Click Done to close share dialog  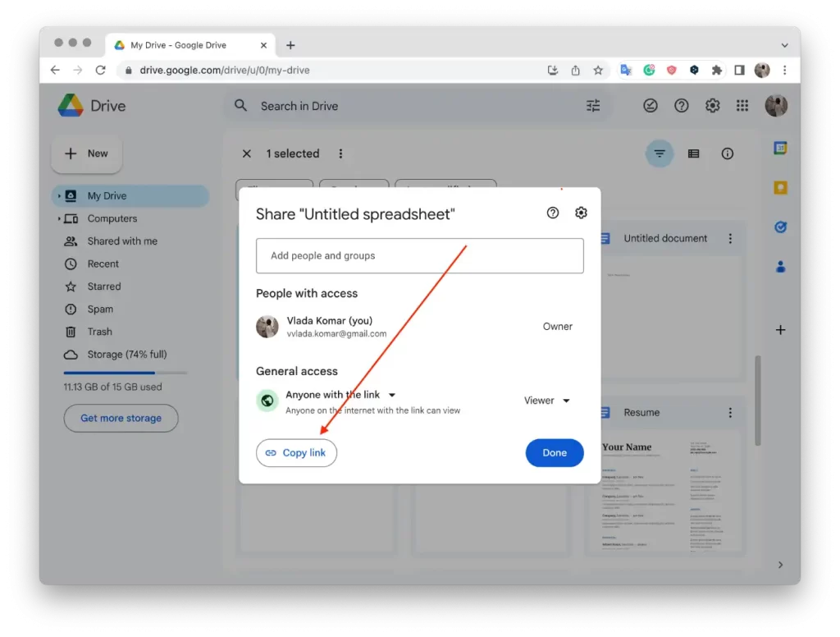point(555,453)
